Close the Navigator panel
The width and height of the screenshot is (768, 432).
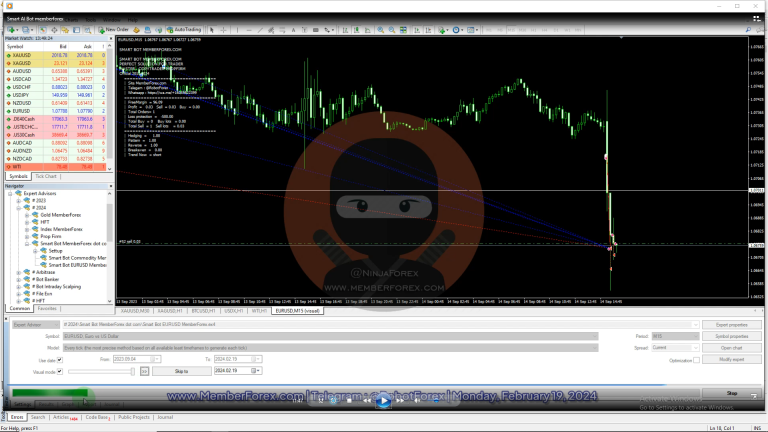(x=111, y=186)
